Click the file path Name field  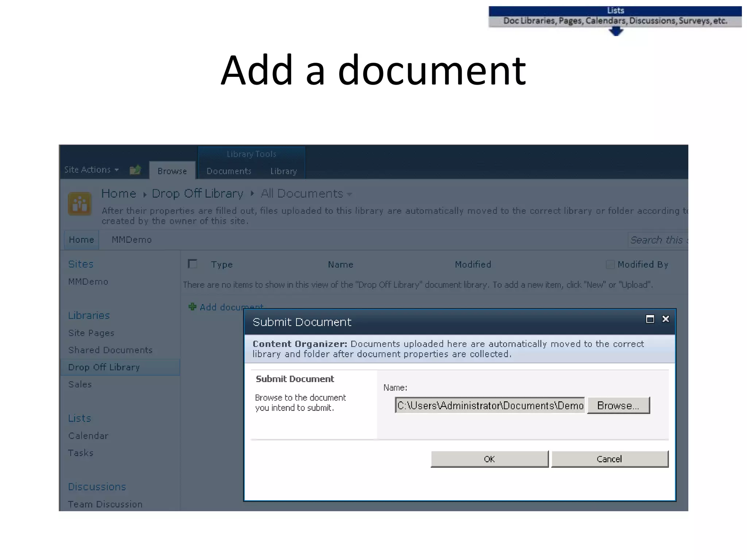(490, 405)
